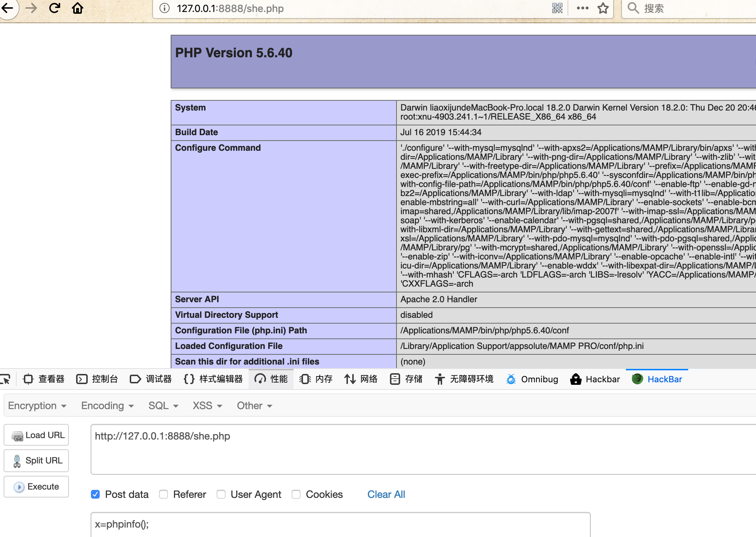Enable the User Agent checkbox
Viewport: 756px width, 537px height.
(x=221, y=494)
